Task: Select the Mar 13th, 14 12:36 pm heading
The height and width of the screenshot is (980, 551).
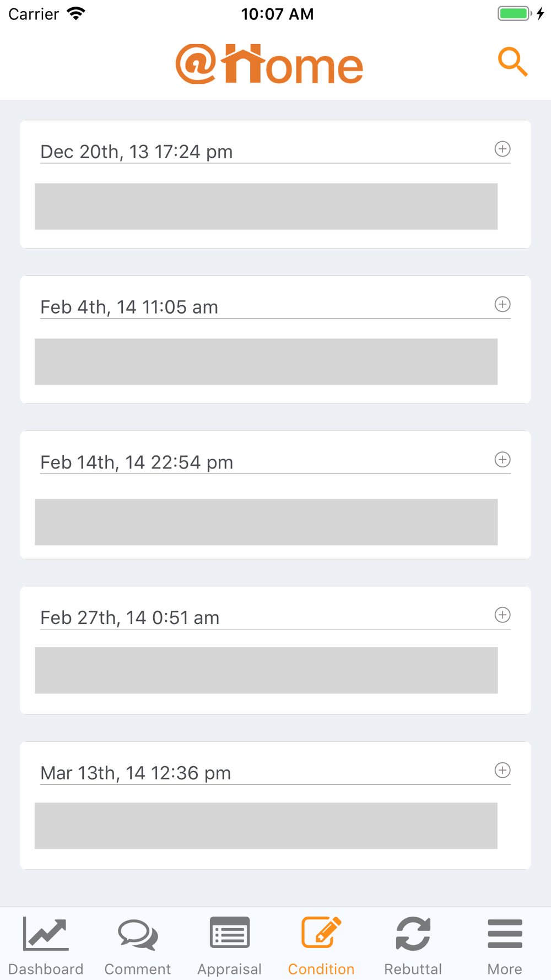Action: 136,773
